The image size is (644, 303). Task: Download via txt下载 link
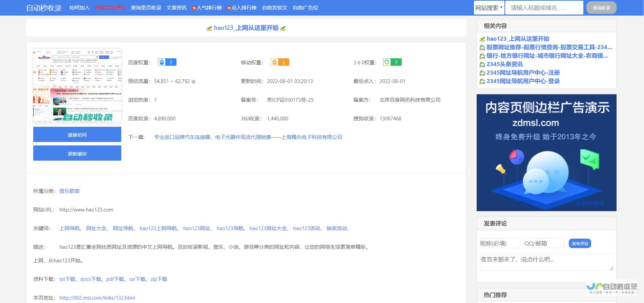67,279
